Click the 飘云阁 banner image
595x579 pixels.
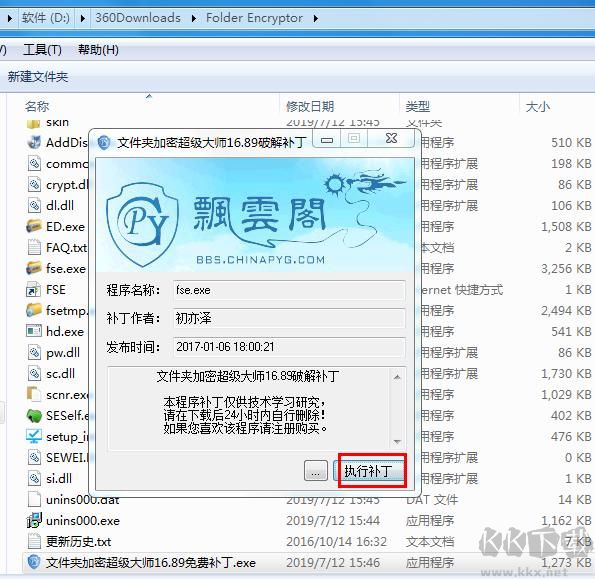[255, 215]
